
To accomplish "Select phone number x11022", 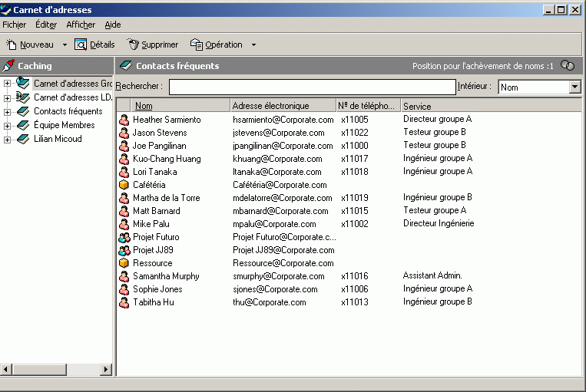I will pyautogui.click(x=355, y=133).
